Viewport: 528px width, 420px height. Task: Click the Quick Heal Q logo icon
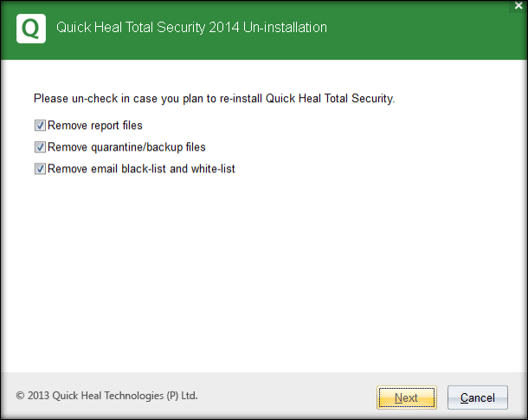pos(30,29)
